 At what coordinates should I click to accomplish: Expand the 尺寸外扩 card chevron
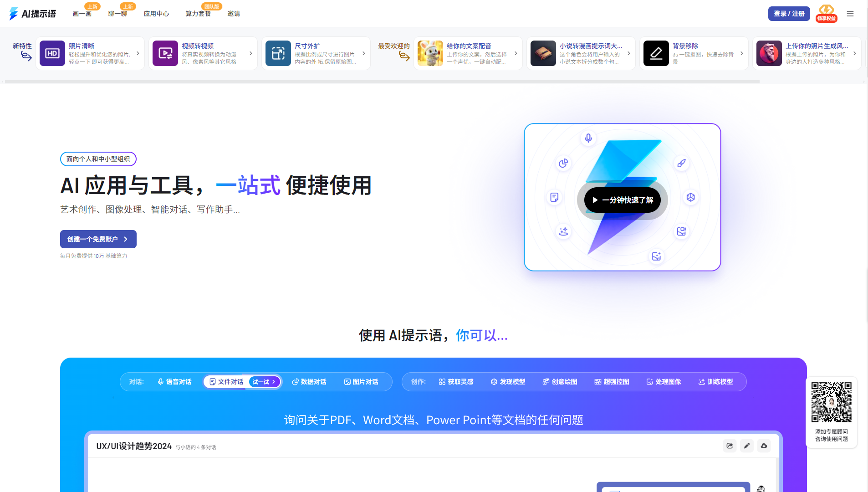[364, 53]
